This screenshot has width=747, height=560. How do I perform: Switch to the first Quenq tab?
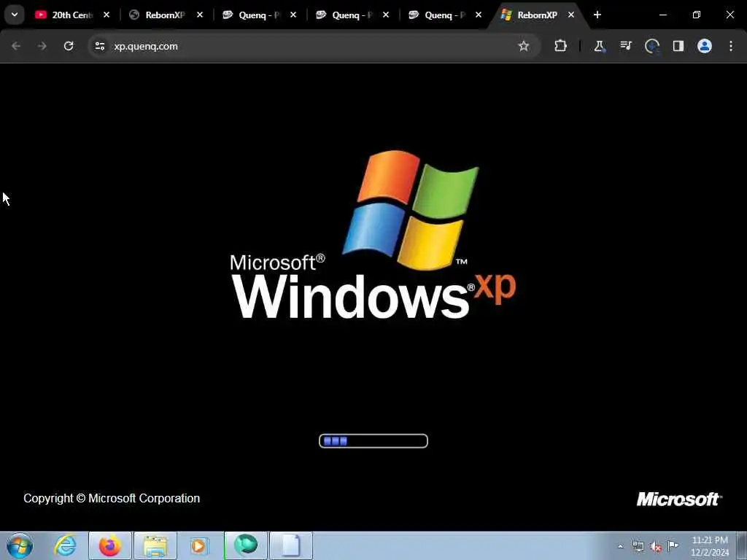click(258, 15)
